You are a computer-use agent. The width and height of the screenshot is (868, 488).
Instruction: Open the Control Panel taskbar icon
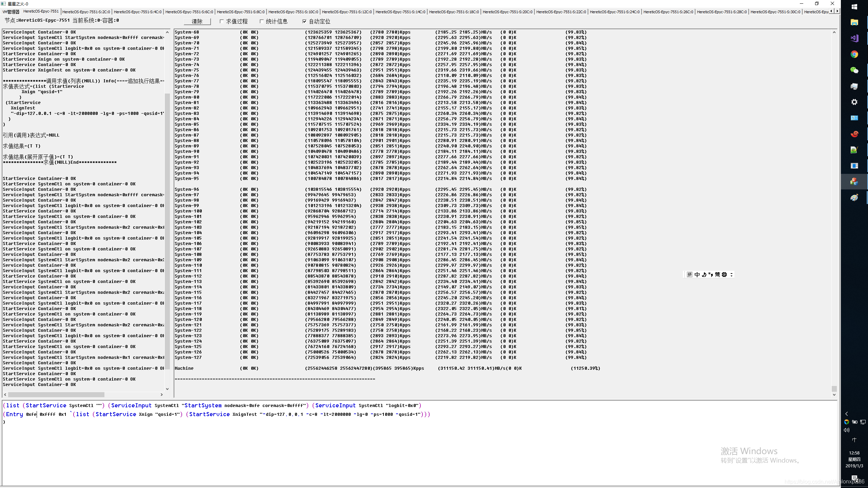pos(854,118)
